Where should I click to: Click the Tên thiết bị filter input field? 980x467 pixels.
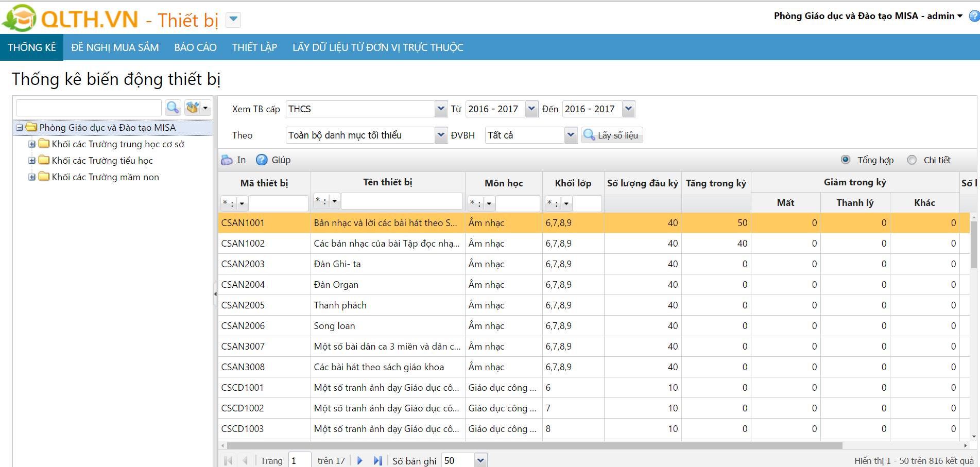point(402,201)
